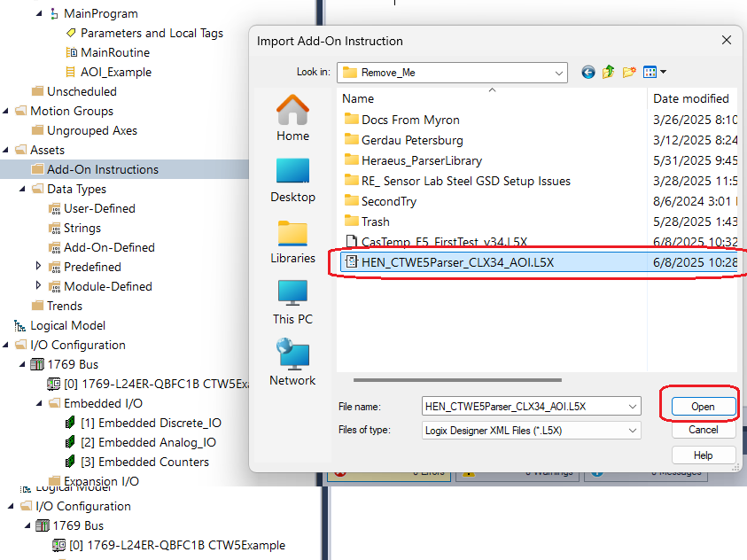Select [2] Embedded Analog_IO module
The image size is (747, 560).
[x=141, y=442]
